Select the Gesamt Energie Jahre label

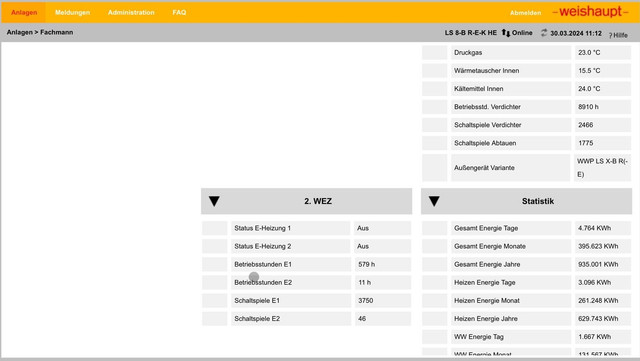click(487, 264)
